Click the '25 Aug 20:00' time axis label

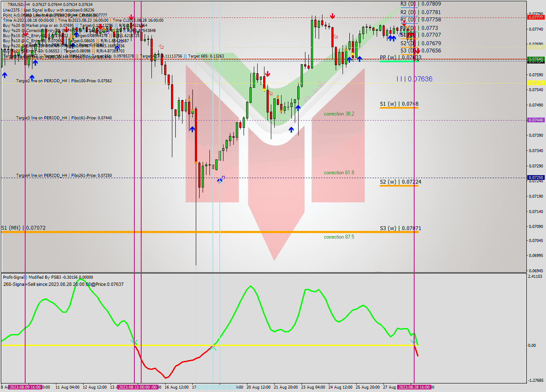tap(368, 387)
